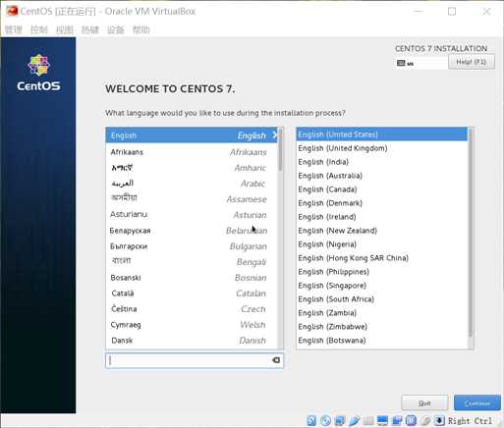Click the USB devices indicator icon
The width and height of the screenshot is (504, 428).
(x=355, y=420)
